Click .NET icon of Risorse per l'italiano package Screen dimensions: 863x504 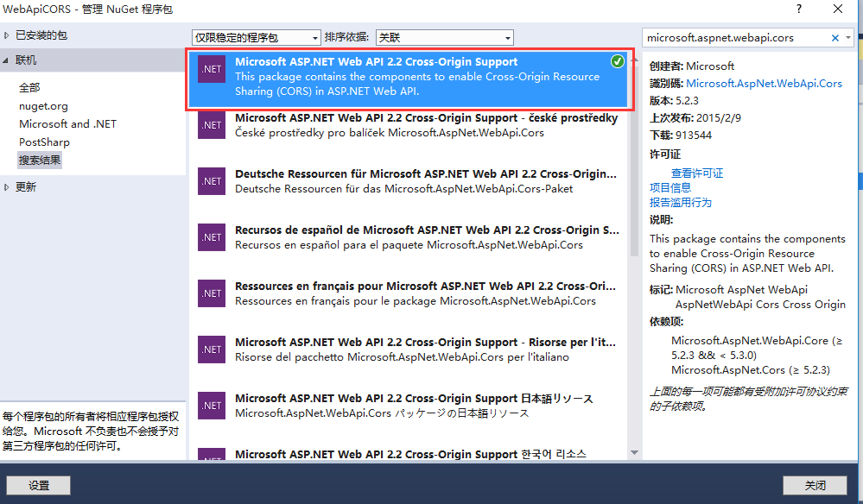pos(212,349)
